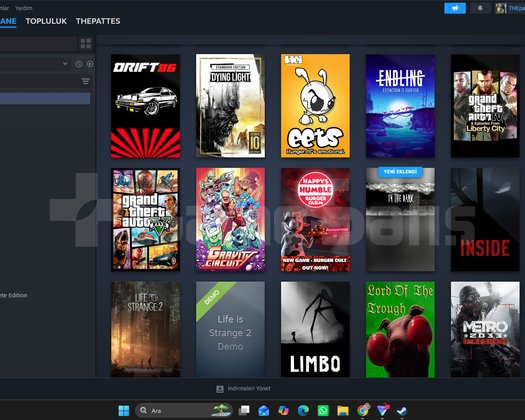Toggle the ready-to-play filter icon
This screenshot has width=525, height=420.
tap(90, 64)
